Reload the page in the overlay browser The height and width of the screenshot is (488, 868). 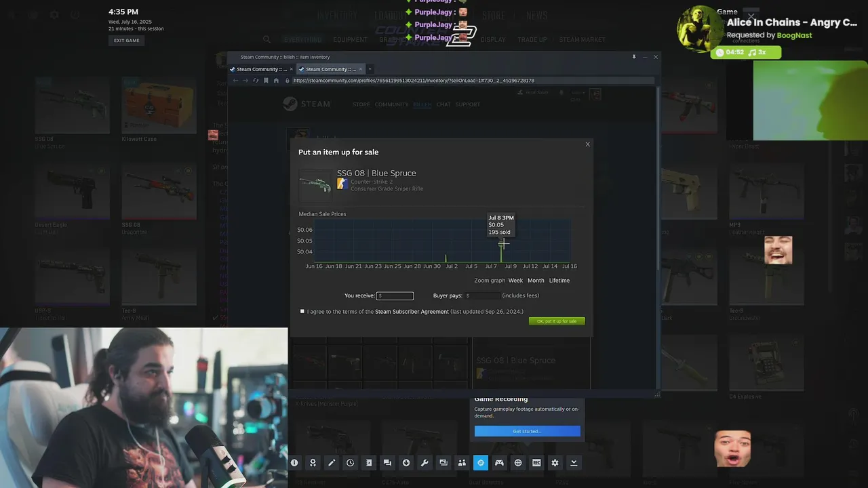click(256, 81)
